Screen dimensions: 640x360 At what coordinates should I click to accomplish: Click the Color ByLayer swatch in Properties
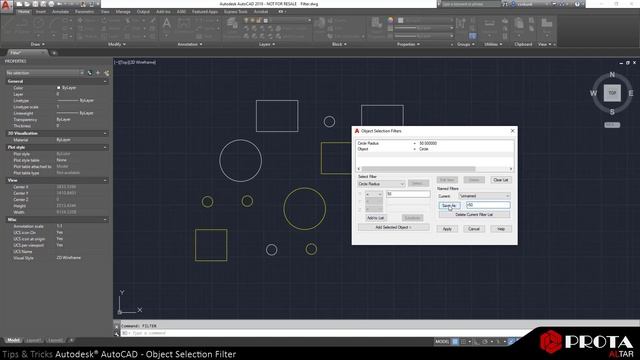[58, 88]
